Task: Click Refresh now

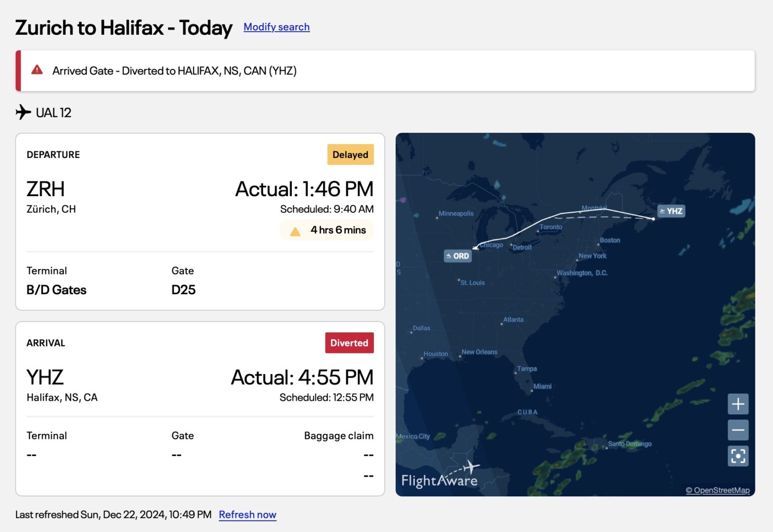Action: (248, 514)
